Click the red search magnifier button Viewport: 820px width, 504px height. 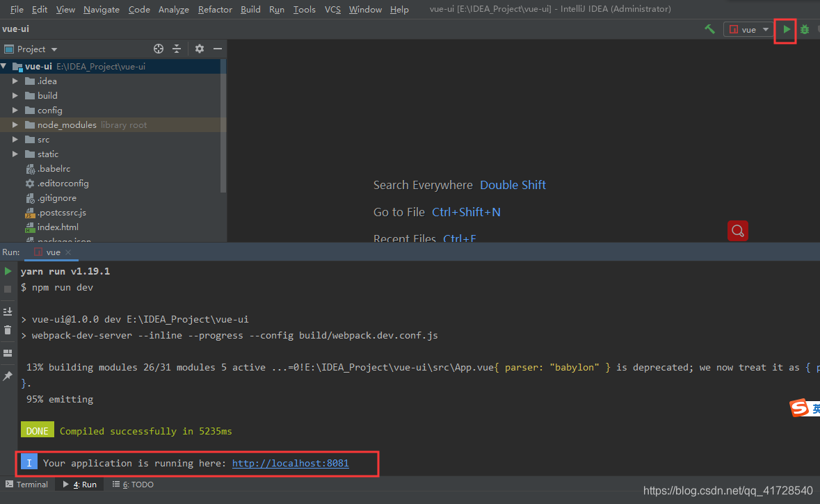(738, 231)
